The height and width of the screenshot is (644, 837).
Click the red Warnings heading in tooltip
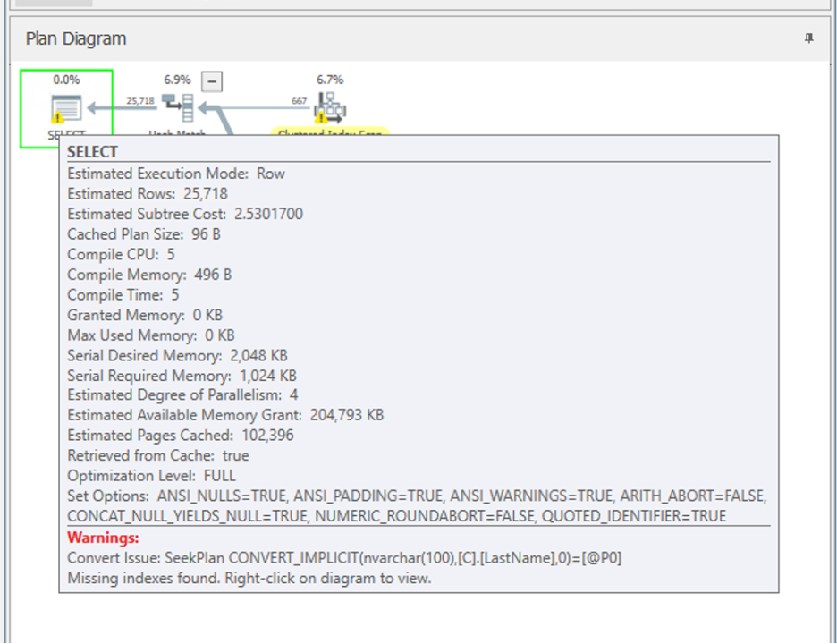coord(103,538)
